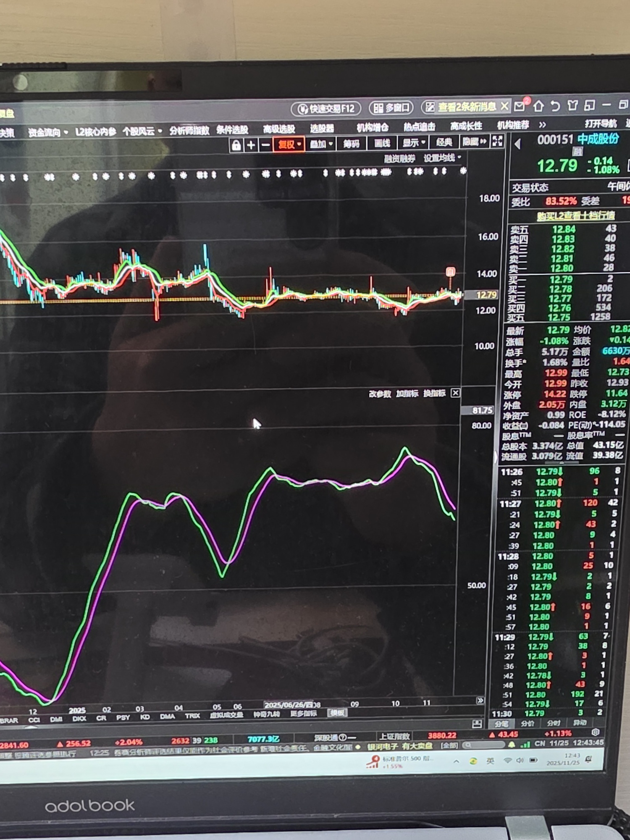Image resolution: width=630 pixels, height=840 pixels.
Task: Click the 融资融券 label
Action: click(399, 159)
